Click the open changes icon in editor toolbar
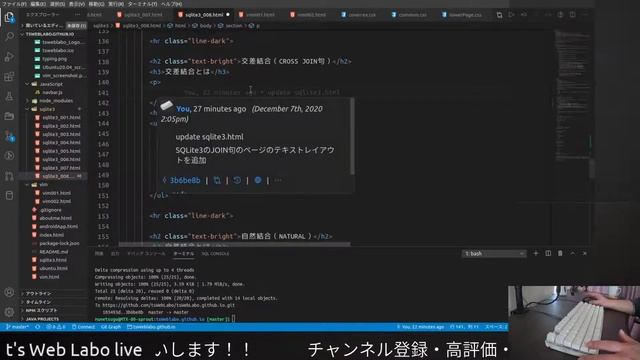Viewport: 640px width, 360px height. pos(499,15)
